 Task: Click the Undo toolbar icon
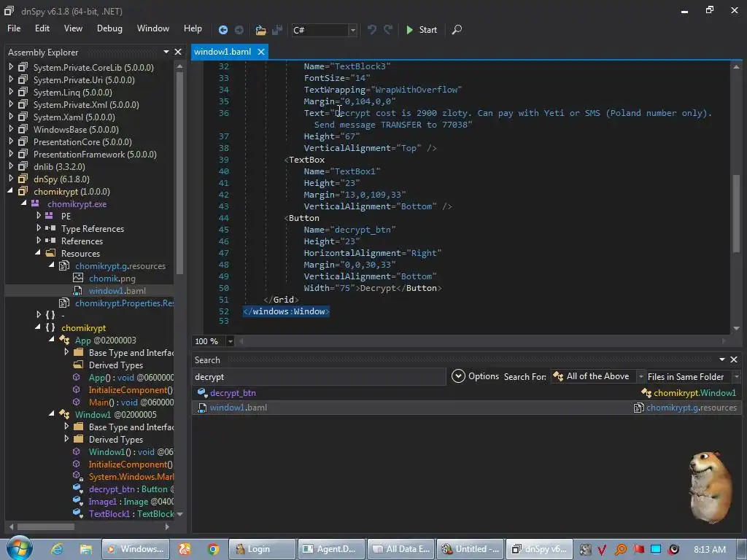click(372, 30)
